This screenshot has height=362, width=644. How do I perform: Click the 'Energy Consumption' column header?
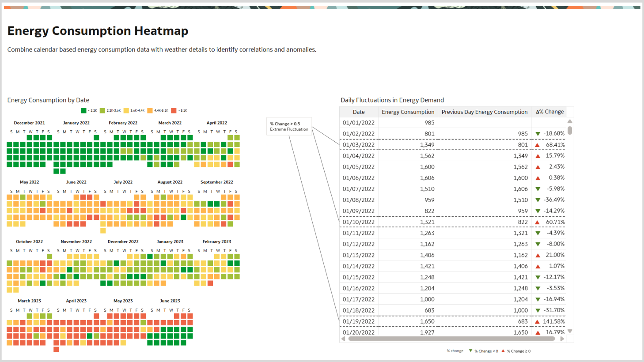point(408,112)
